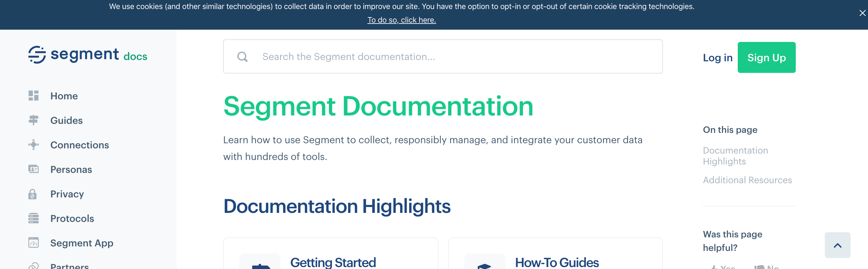
Task: Click the 'Documentation Highlights' section heading
Action: coord(337,206)
